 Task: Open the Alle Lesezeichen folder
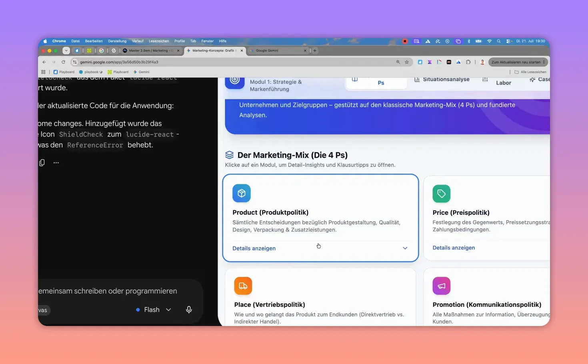530,72
